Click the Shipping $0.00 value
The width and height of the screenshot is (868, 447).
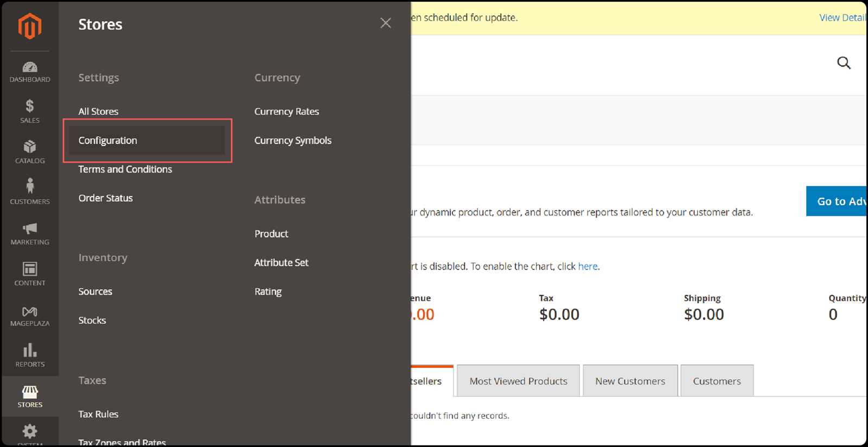point(704,315)
